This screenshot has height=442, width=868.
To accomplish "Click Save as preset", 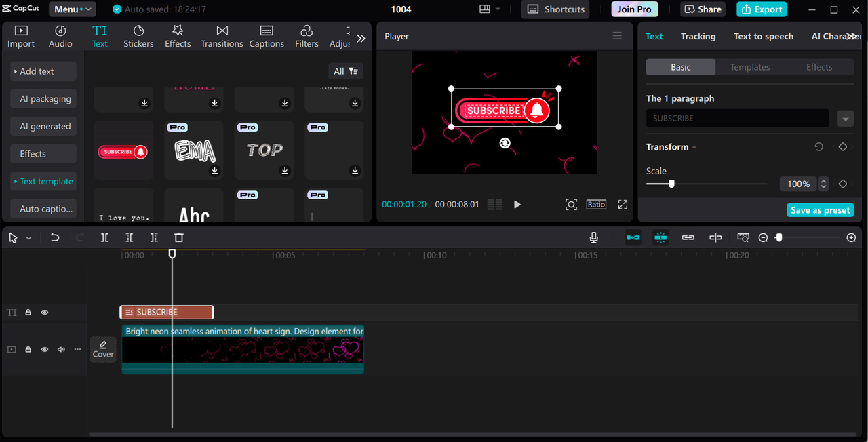I will pyautogui.click(x=820, y=210).
